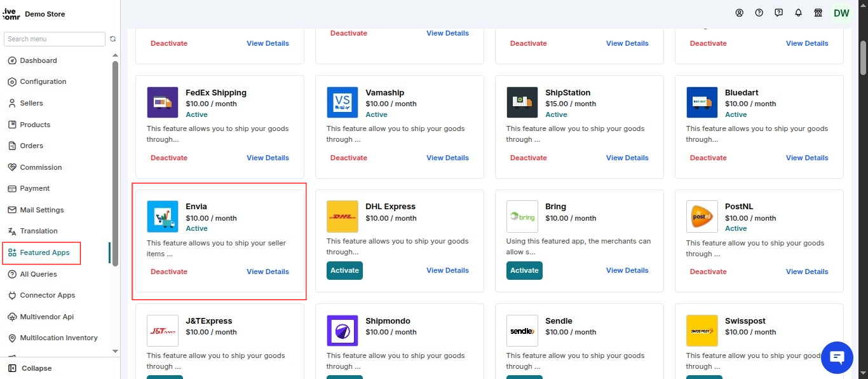Deactivate the ShipStation app
Screen dimensions: 868x379
(x=528, y=158)
